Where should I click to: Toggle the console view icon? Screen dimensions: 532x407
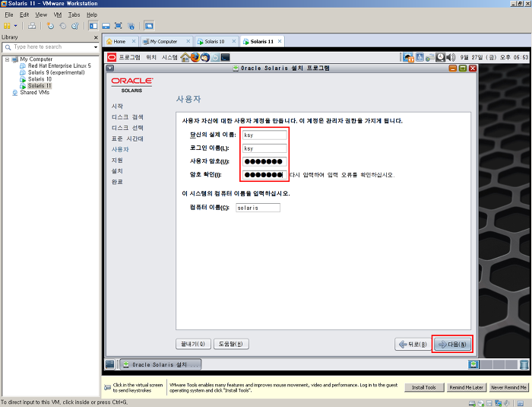point(149,26)
